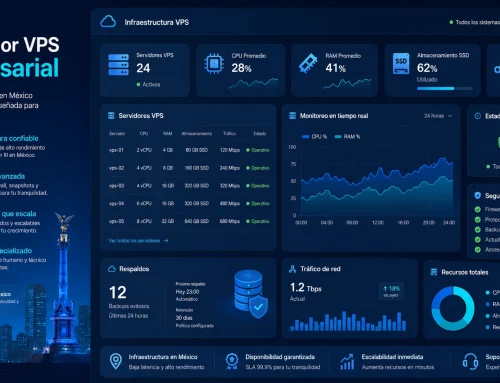500x383 pixels.
Task: Click the RAM module icon in RAM Promedio card
Action: tap(308, 63)
